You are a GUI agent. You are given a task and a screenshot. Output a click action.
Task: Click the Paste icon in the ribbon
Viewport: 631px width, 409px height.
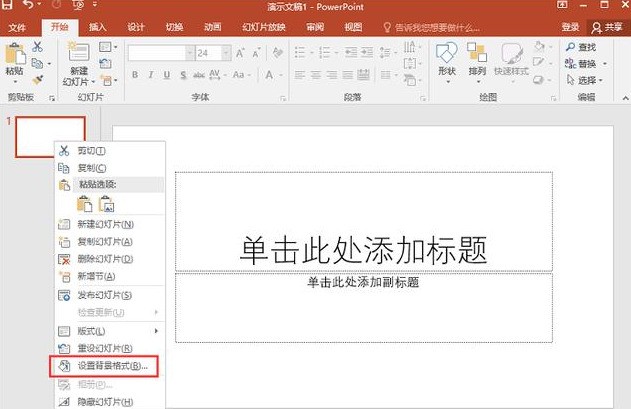[x=15, y=57]
